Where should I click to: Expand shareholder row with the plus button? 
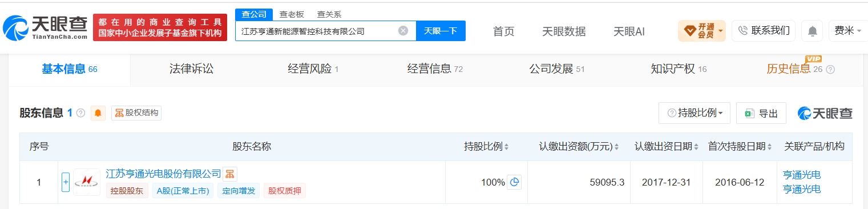[66, 182]
